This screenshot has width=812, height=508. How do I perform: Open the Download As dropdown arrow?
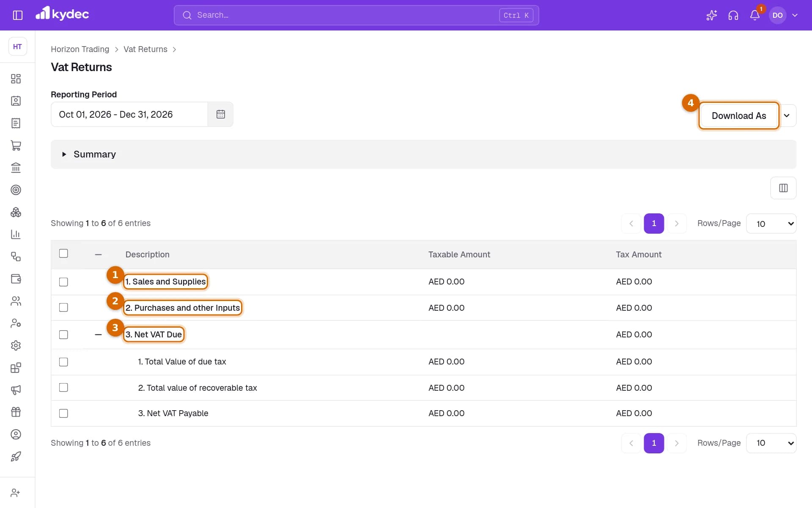pos(787,116)
